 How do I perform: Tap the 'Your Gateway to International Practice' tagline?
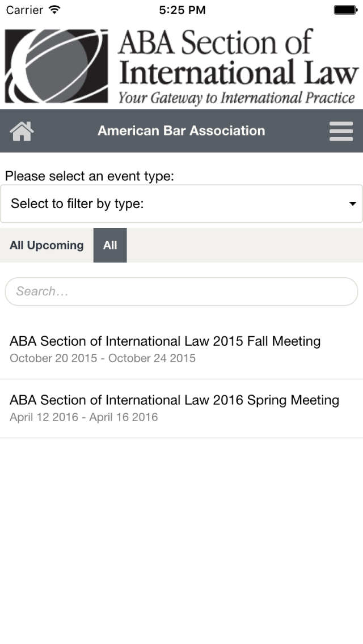(x=237, y=98)
